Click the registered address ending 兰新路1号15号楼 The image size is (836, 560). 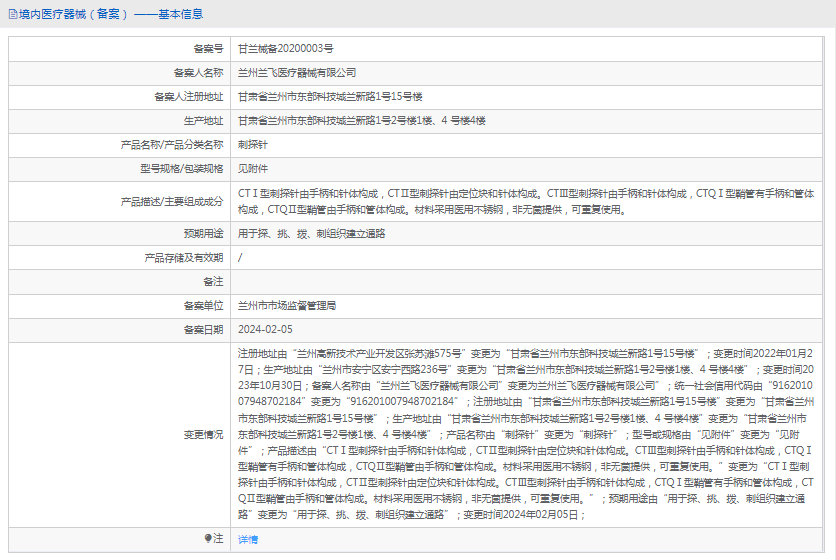pos(330,97)
